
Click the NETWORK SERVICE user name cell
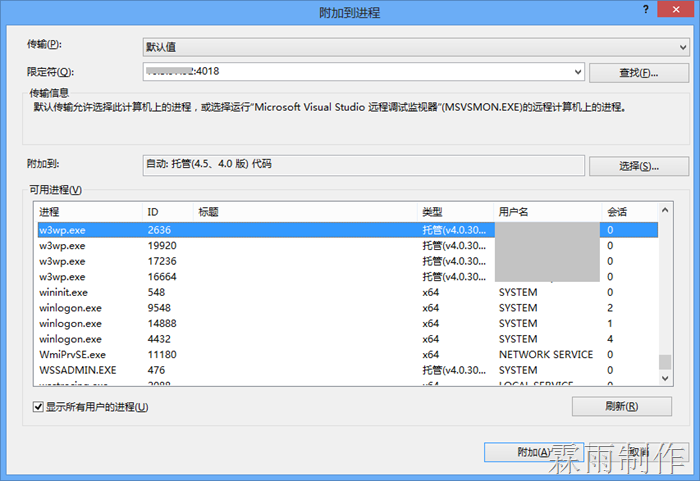(546, 355)
